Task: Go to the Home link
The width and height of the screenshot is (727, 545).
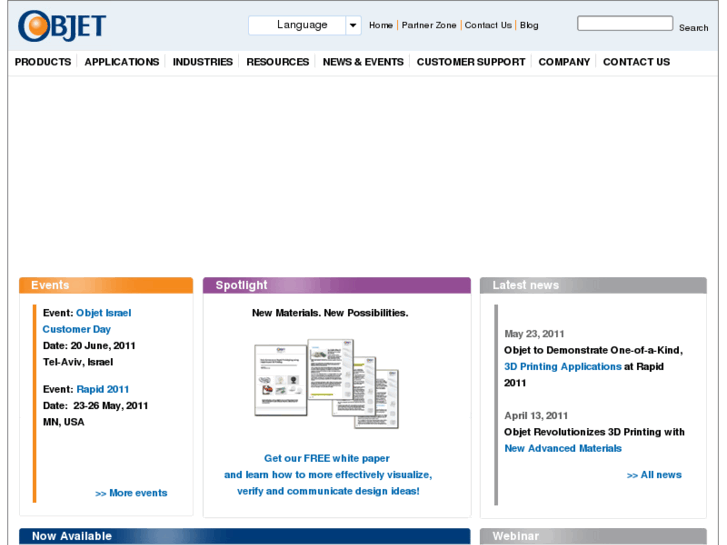Action: (381, 26)
